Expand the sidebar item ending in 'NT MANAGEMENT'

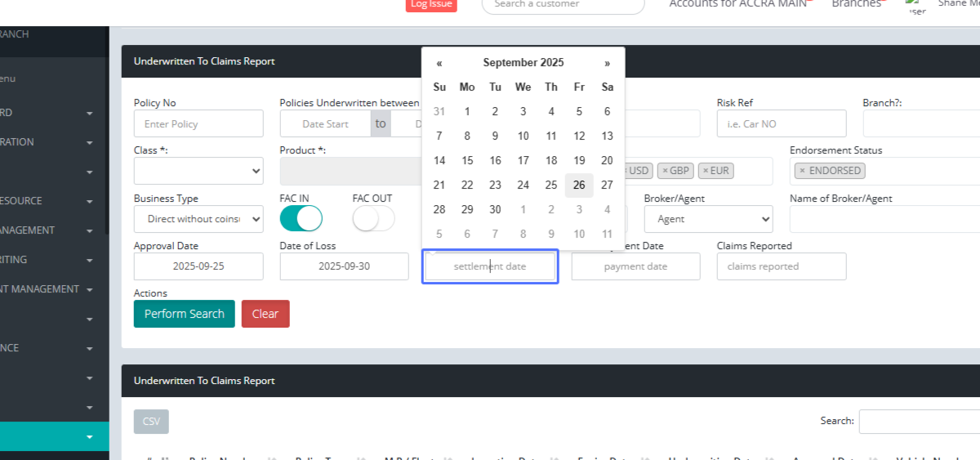[89, 289]
